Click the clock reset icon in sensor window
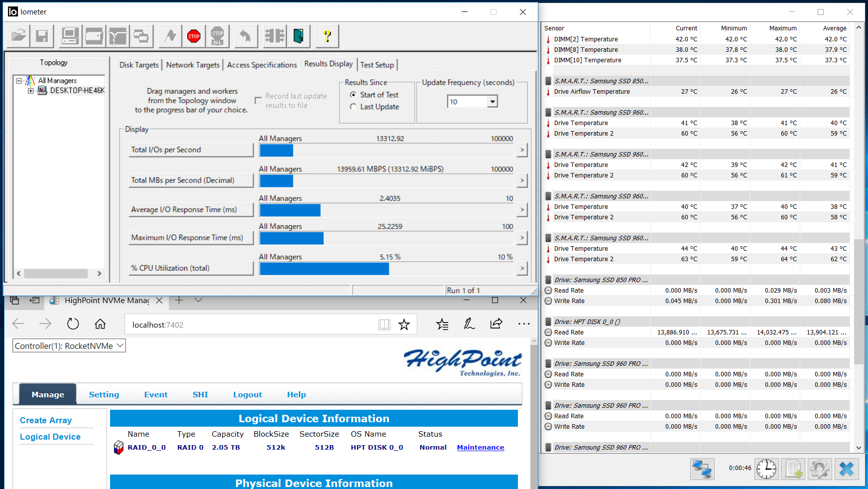 click(766, 469)
